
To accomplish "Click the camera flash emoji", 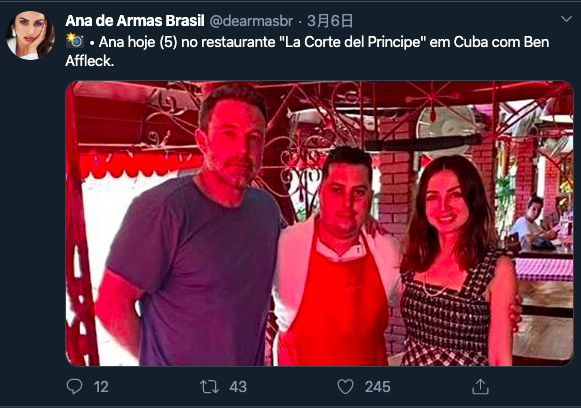I will pos(74,41).
